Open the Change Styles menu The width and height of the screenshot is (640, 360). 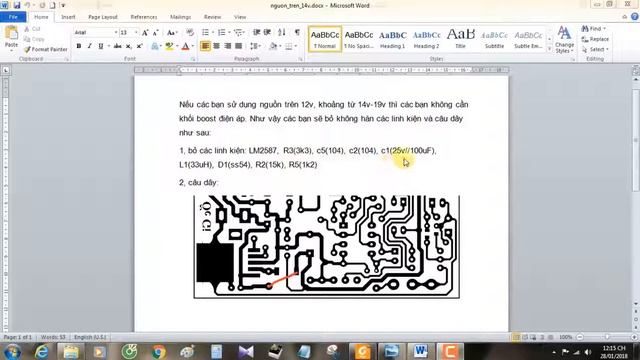(x=564, y=40)
